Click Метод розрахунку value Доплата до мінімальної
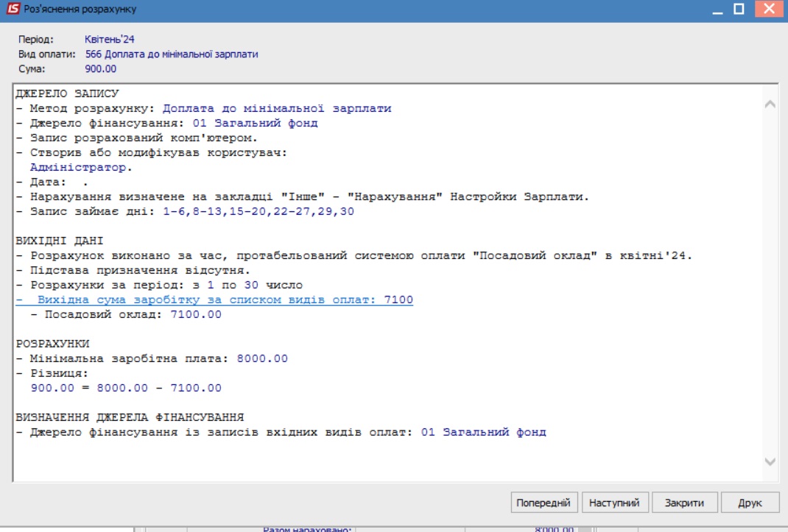 pos(277,108)
